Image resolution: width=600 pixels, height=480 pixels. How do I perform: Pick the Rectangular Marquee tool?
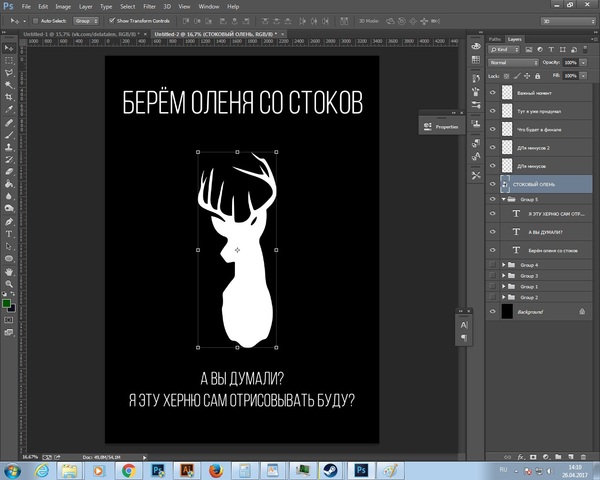tap(9, 59)
